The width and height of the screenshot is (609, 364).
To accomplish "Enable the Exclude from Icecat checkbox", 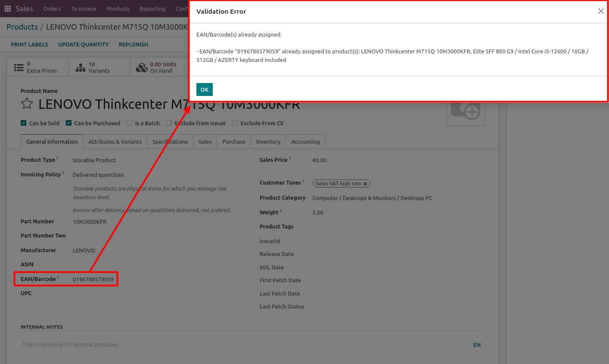I will point(169,123).
